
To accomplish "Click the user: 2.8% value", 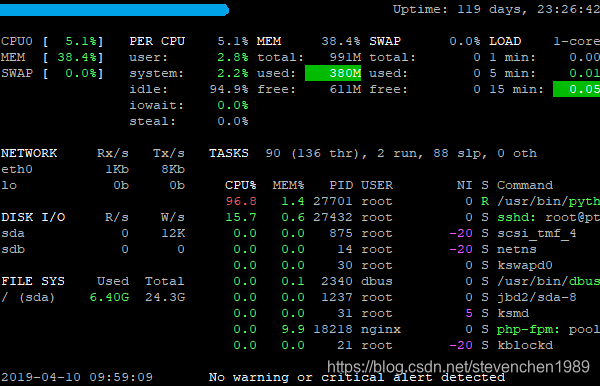I will pyautogui.click(x=233, y=57).
